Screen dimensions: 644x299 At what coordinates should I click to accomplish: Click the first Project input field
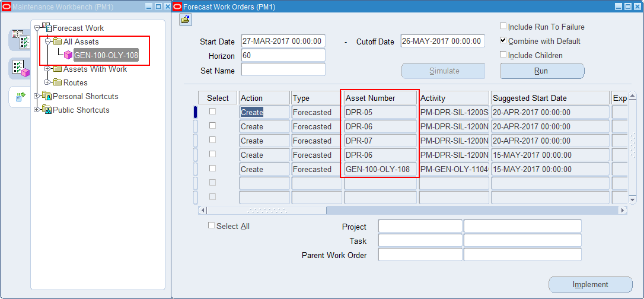[x=420, y=226]
